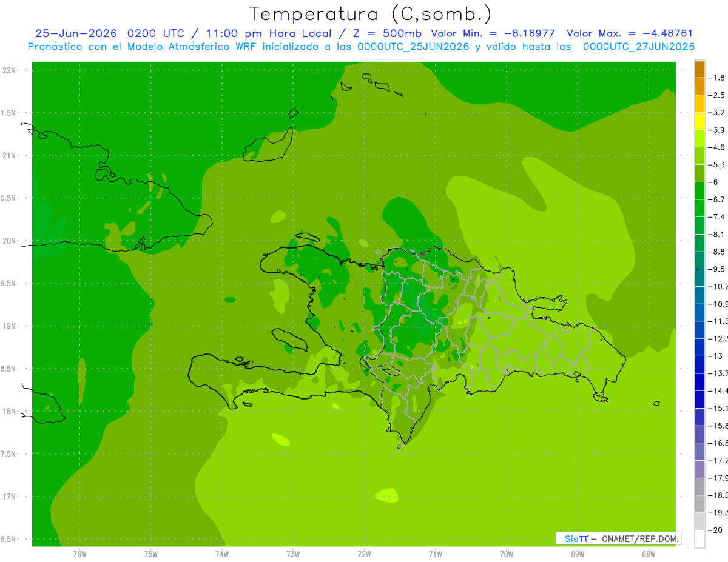The width and height of the screenshot is (728, 562).
Task: Click the '20N' latitude axis label
Action: pos(10,241)
